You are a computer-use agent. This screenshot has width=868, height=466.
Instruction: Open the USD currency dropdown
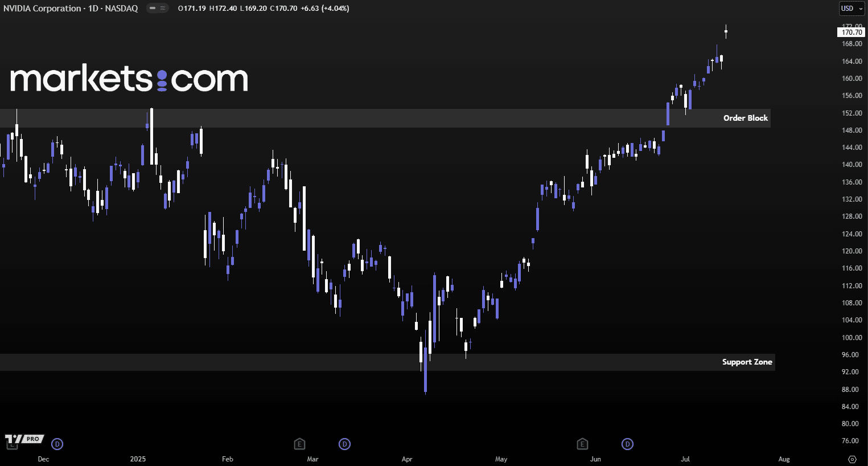pos(851,9)
